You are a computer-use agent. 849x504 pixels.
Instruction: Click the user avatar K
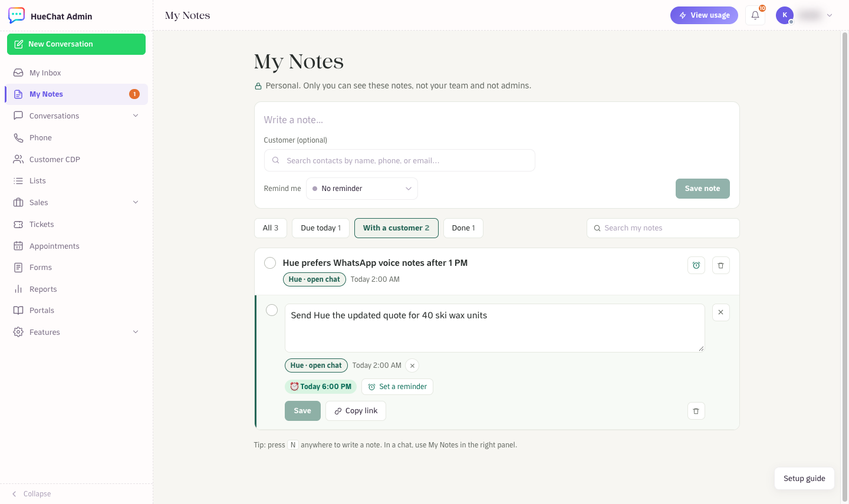[785, 15]
